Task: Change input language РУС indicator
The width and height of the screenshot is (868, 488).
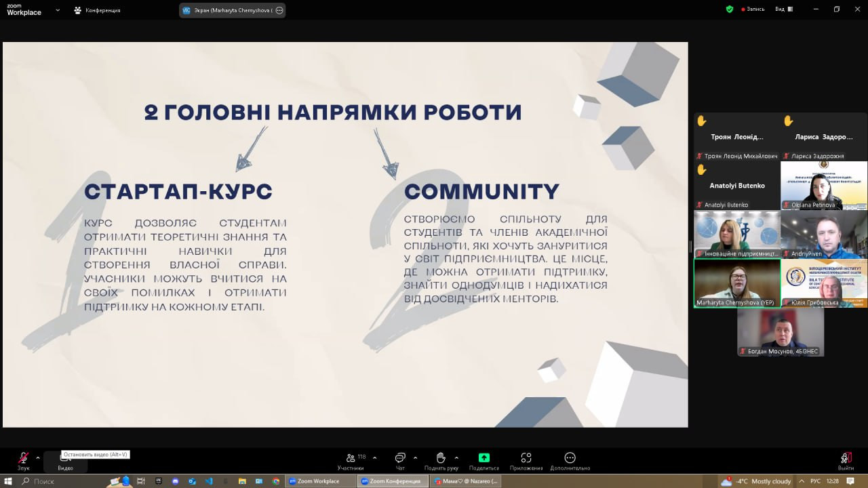Action: pos(815,481)
